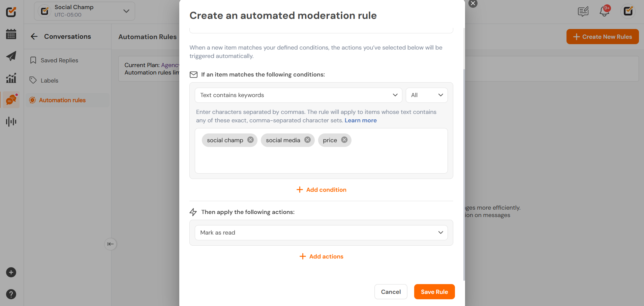Click the Save Rule button

point(434,292)
